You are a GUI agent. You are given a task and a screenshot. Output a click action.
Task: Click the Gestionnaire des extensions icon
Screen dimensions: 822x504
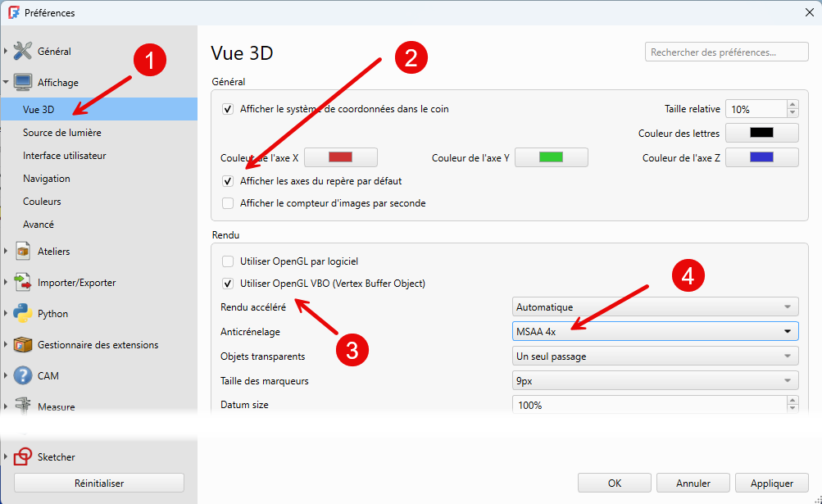pyautogui.click(x=23, y=345)
